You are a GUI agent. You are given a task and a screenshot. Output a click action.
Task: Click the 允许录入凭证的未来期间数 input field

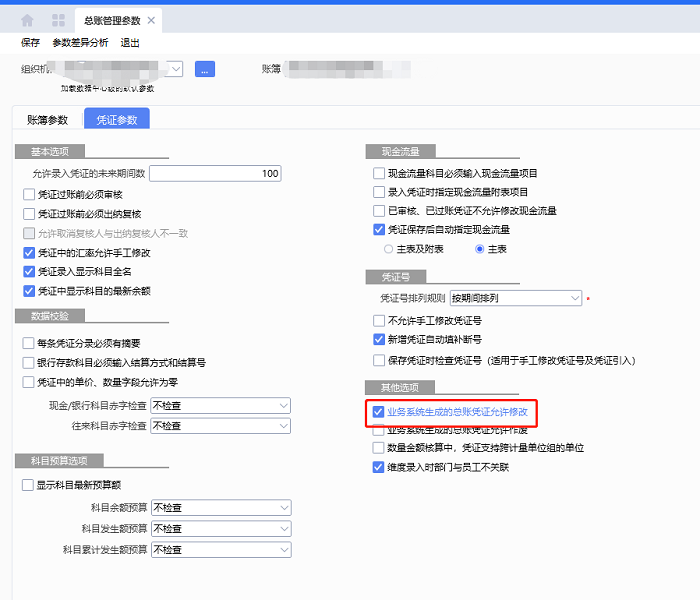215,173
